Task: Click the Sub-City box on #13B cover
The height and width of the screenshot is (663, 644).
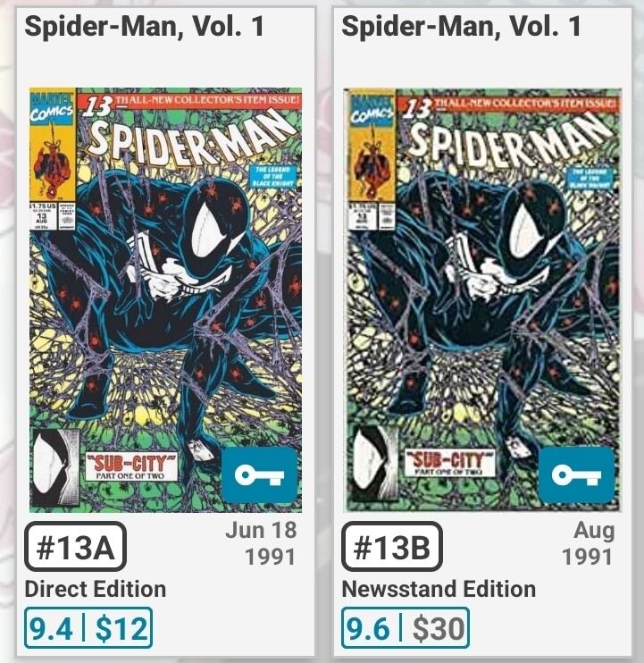Action: 450,463
